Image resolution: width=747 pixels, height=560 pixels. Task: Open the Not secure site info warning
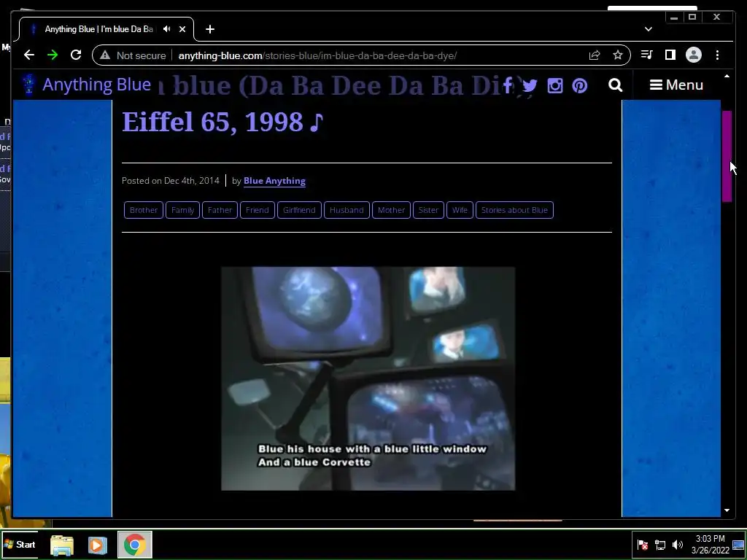(133, 55)
